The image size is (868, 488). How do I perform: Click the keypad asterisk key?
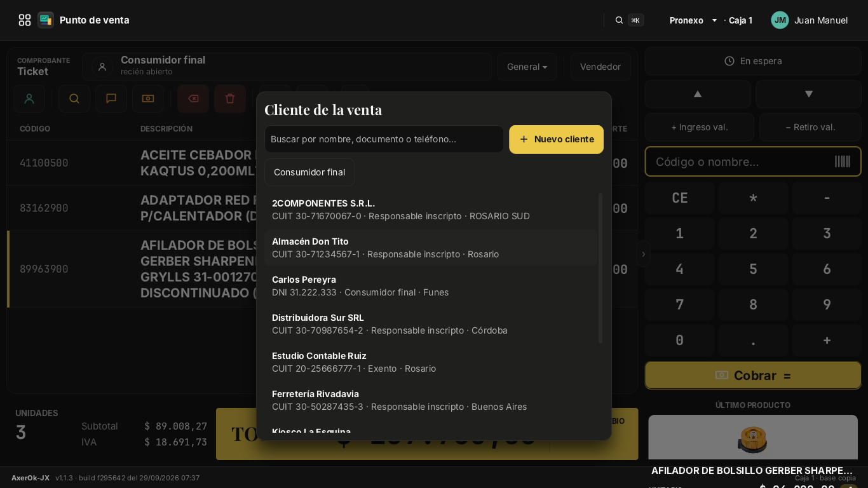[x=753, y=198]
